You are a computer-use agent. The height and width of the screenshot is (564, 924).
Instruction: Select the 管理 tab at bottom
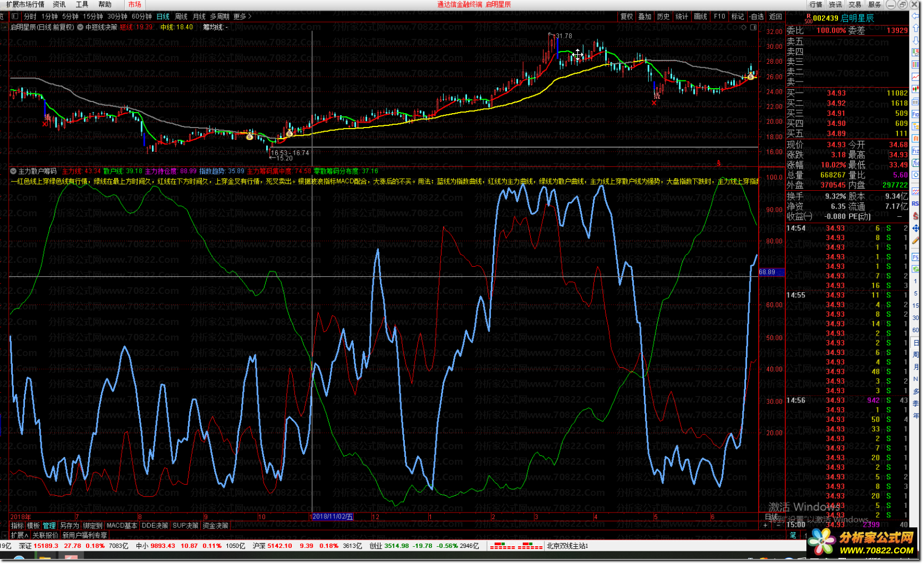[x=49, y=526]
